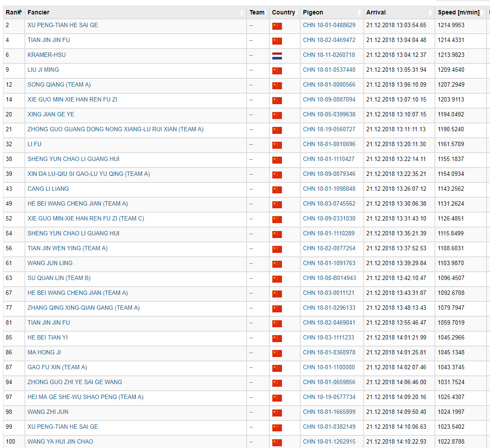Click flag icon for LI FU
Viewport: 490px width, 448px height.
click(277, 145)
